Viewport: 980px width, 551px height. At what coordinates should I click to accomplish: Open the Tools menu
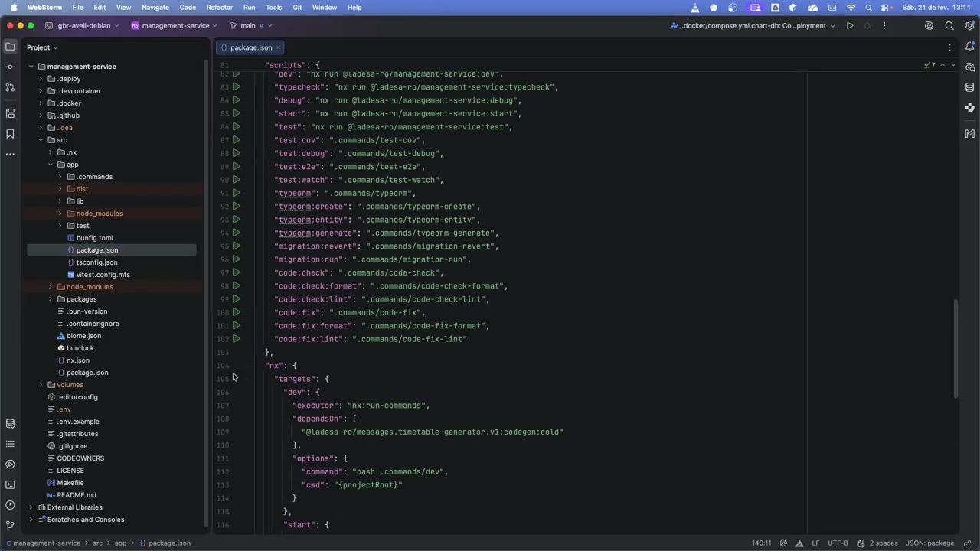tap(273, 7)
